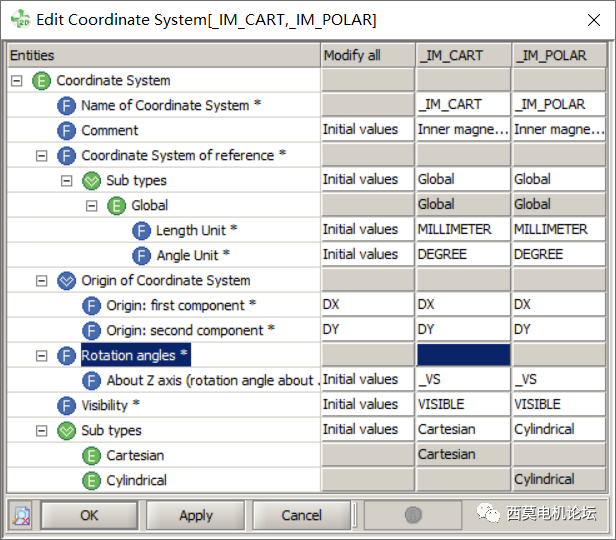Click green Sub types icon under Coordinate System of reference
The width and height of the screenshot is (616, 540).
(x=92, y=181)
